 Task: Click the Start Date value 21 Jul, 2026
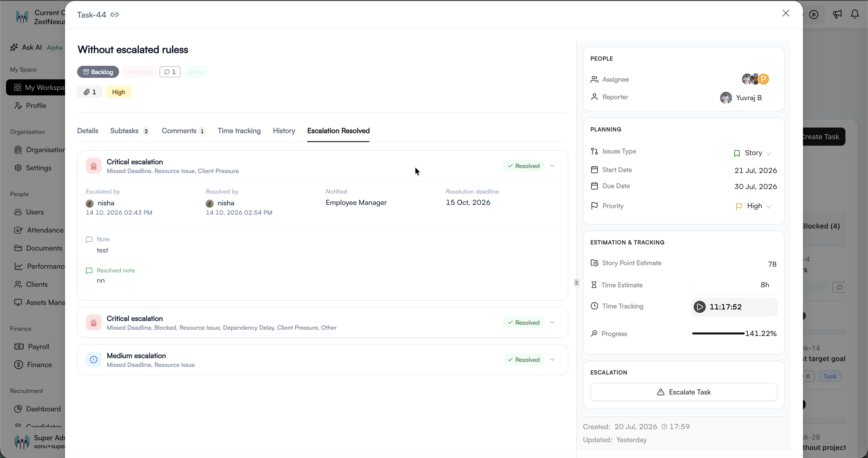click(755, 170)
